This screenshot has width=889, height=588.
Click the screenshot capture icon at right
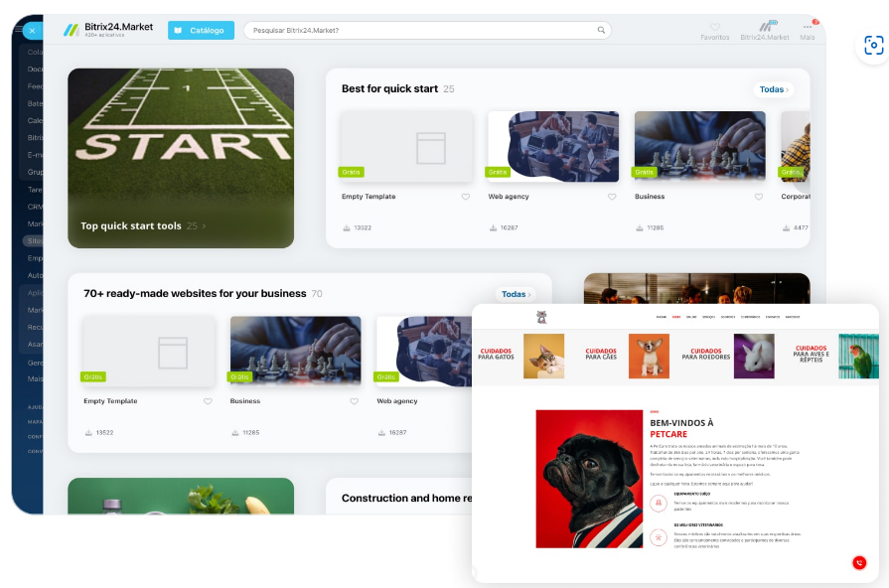pos(874,46)
